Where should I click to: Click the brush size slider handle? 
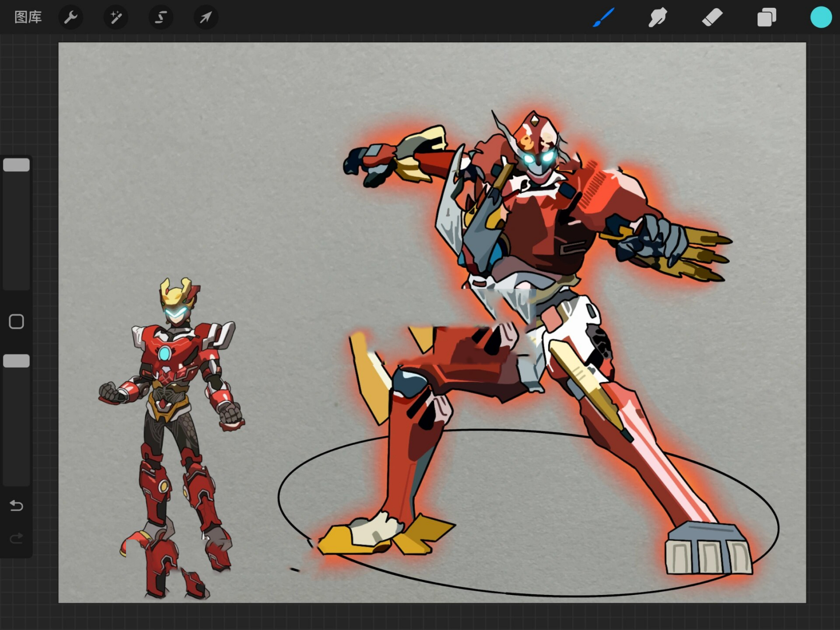pos(16,165)
